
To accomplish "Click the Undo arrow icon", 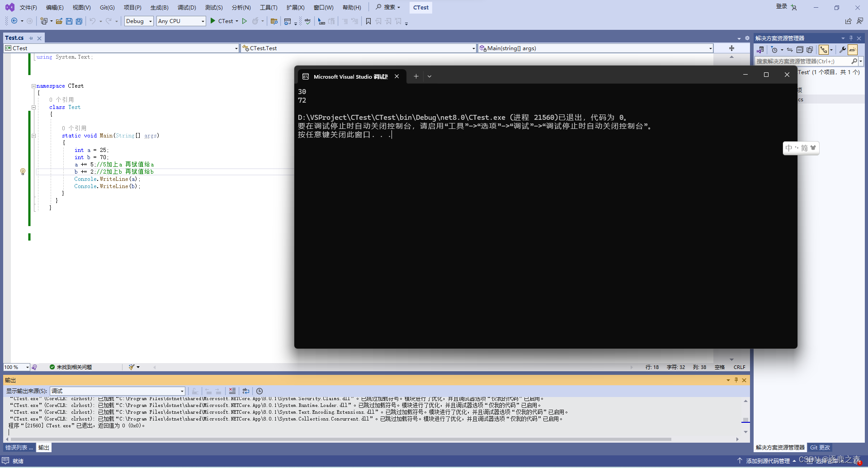I will (x=93, y=21).
